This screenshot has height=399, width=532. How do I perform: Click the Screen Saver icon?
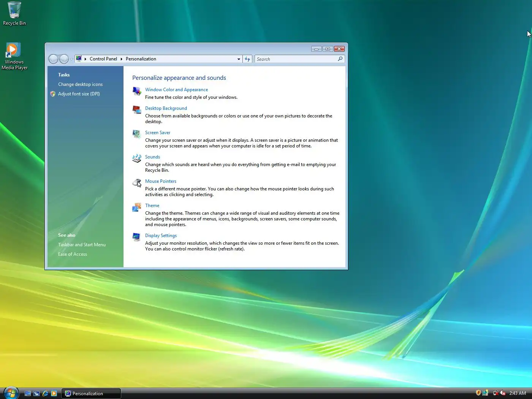pos(137,134)
